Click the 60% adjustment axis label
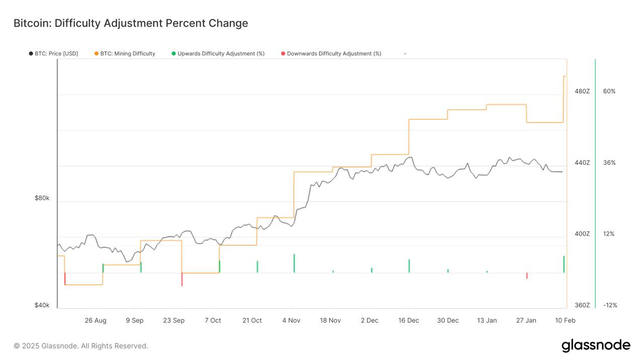This screenshot has width=644, height=362. tap(609, 91)
